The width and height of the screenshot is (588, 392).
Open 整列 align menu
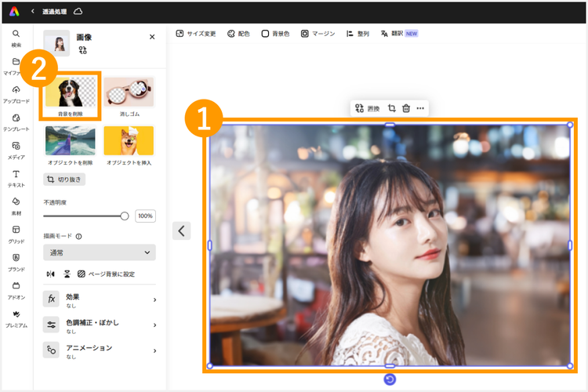point(358,34)
